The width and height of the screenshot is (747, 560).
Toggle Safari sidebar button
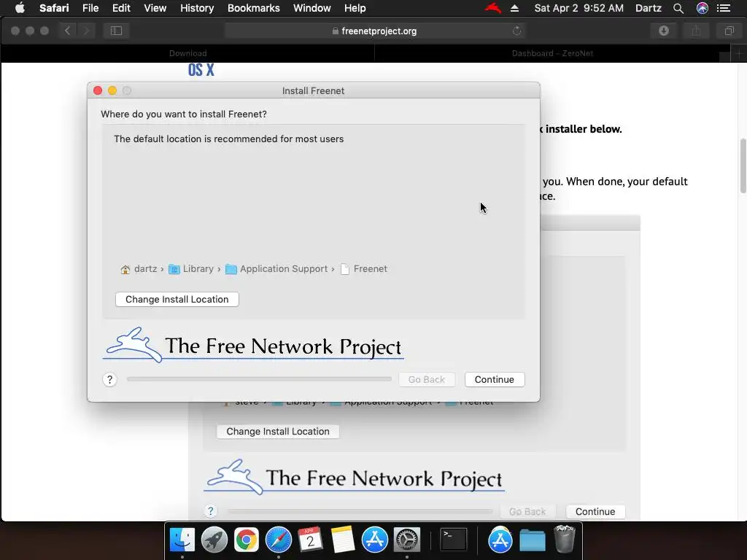[x=116, y=31]
